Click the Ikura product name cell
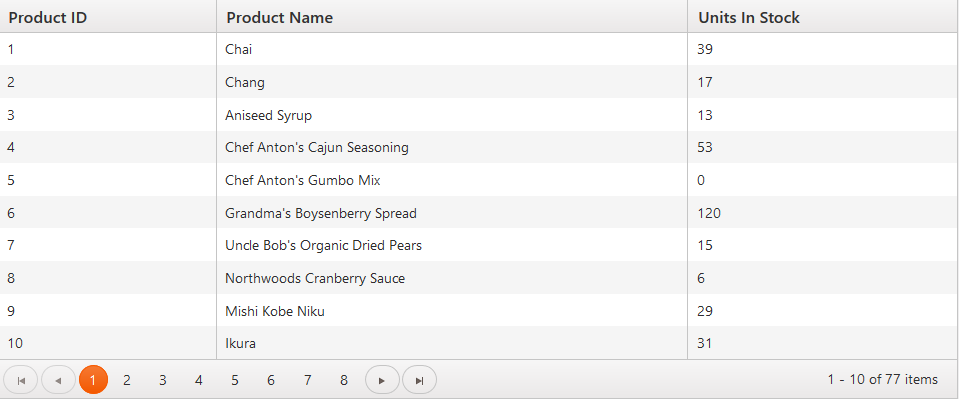960x400 pixels. pyautogui.click(x=241, y=343)
